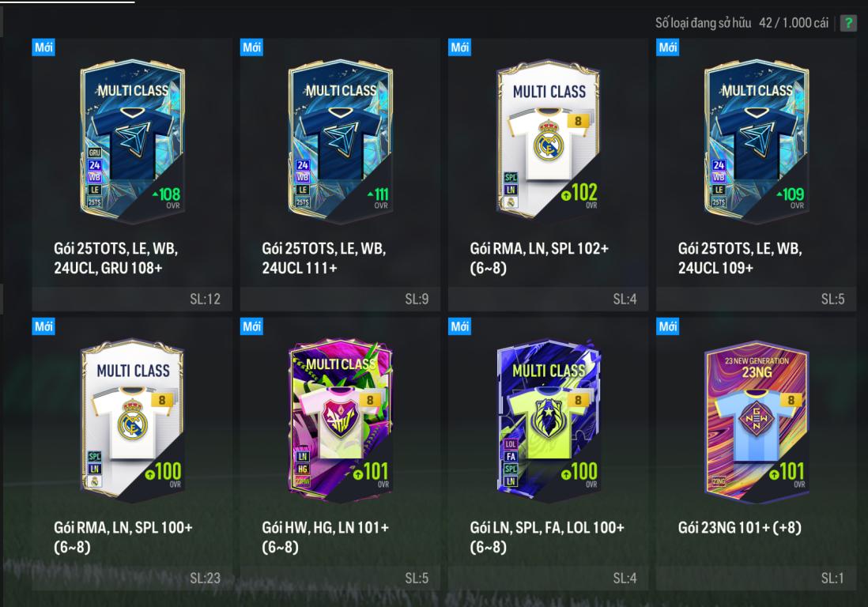This screenshot has width=868, height=607.
Task: Click the SL:23 quantity bar
Action: tap(132, 579)
